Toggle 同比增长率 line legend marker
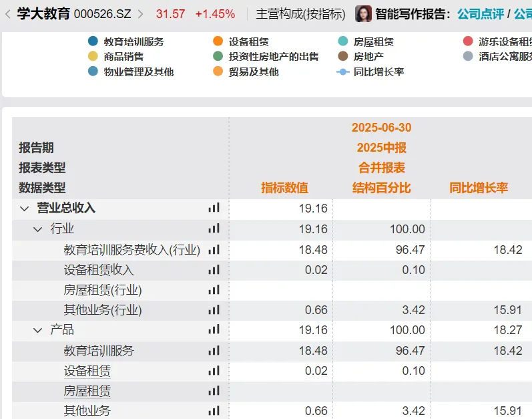Image resolution: width=532 pixels, height=419 pixels. pos(343,72)
